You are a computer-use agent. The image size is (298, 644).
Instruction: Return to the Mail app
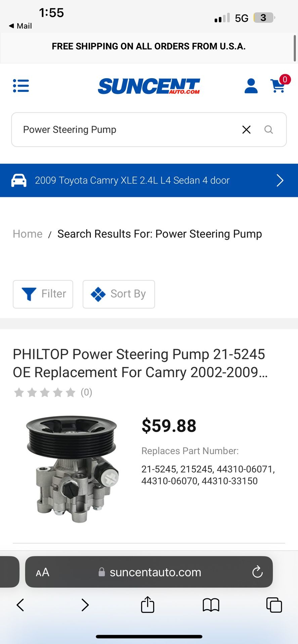click(20, 26)
